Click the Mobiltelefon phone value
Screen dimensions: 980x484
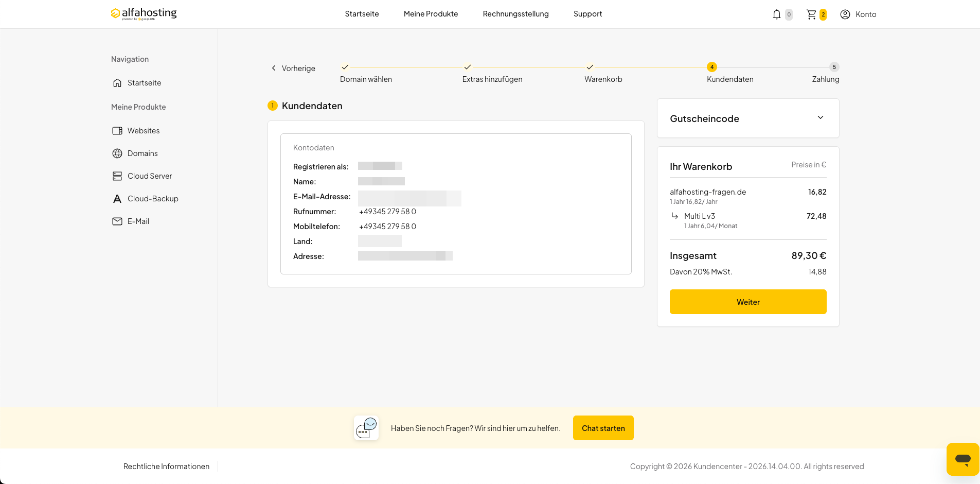(x=387, y=227)
